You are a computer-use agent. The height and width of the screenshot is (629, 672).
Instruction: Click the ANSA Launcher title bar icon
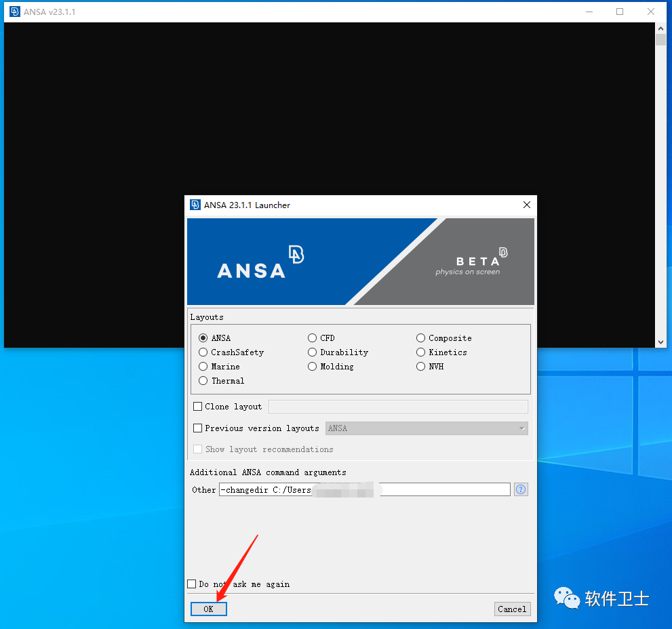195,205
